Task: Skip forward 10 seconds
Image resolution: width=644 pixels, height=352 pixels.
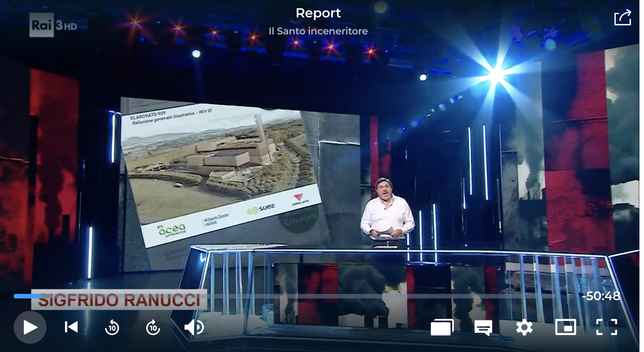Action: coord(153,328)
